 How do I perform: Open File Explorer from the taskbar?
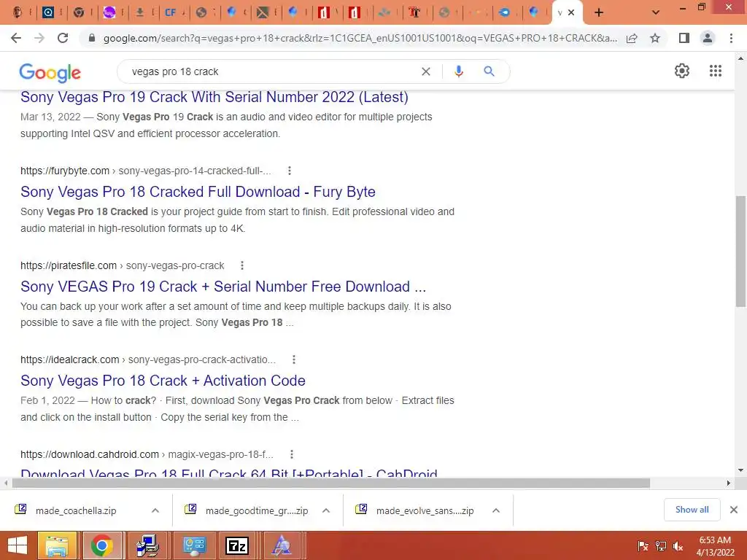click(57, 545)
